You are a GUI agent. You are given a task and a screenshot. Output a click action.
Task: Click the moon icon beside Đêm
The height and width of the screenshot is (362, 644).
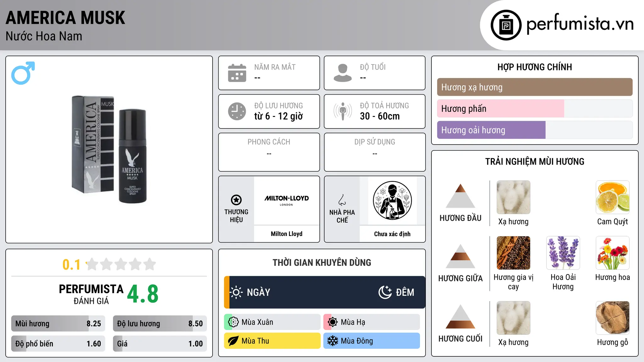pos(385,292)
